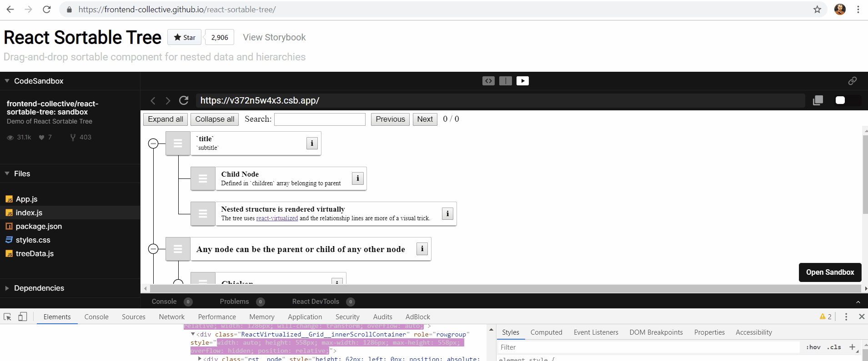Click info button on 'Any node' row

422,248
